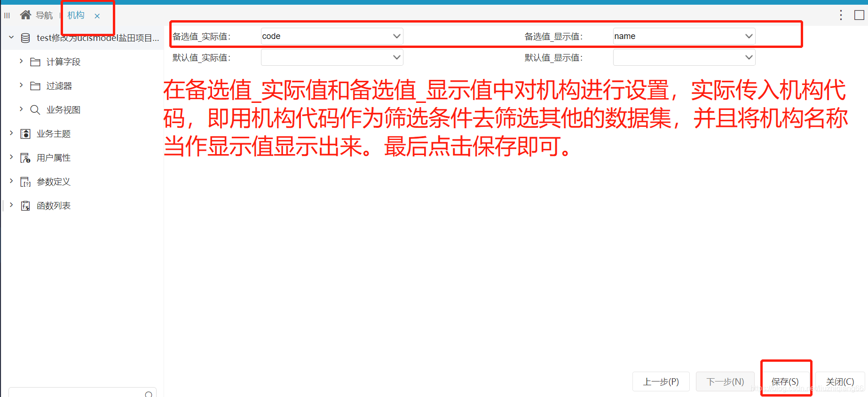Expand the 业务主题 node
The width and height of the screenshot is (868, 397).
pyautogui.click(x=11, y=133)
